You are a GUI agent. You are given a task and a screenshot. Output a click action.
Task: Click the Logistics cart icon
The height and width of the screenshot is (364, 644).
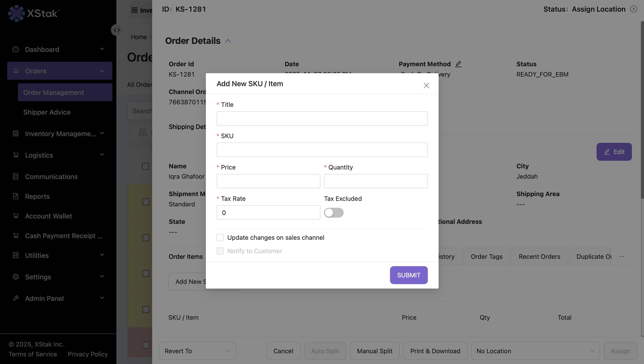(16, 155)
